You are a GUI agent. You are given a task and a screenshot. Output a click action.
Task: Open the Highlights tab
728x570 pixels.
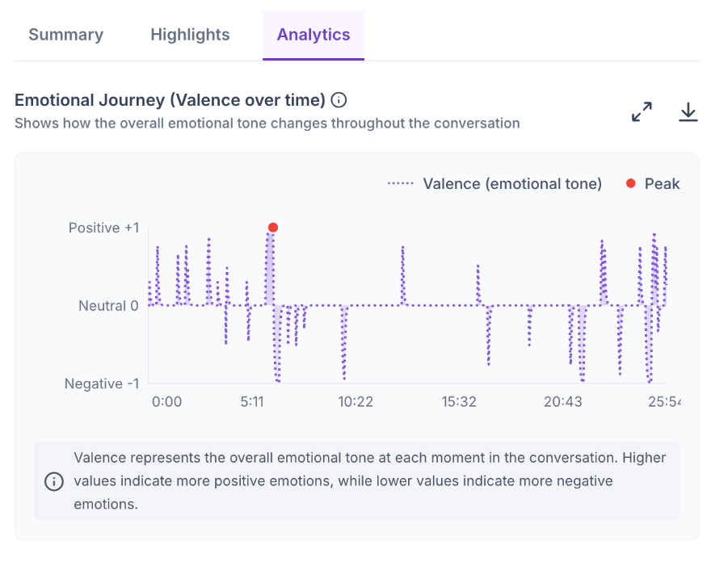point(190,35)
